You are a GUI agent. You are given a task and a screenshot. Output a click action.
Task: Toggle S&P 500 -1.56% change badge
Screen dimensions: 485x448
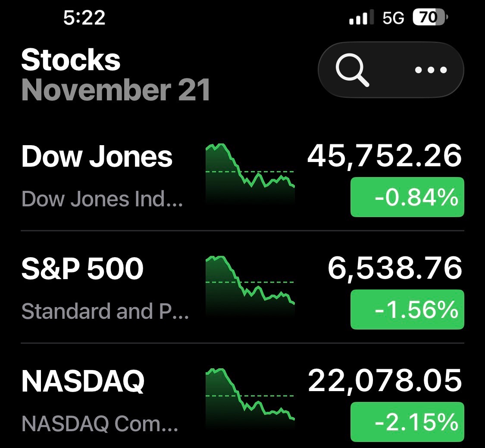point(407,309)
